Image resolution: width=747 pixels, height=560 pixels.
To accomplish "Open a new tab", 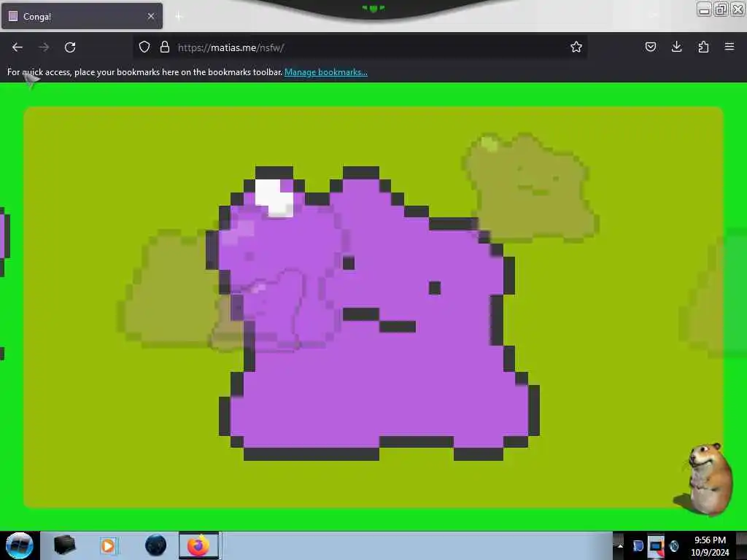I will (179, 16).
